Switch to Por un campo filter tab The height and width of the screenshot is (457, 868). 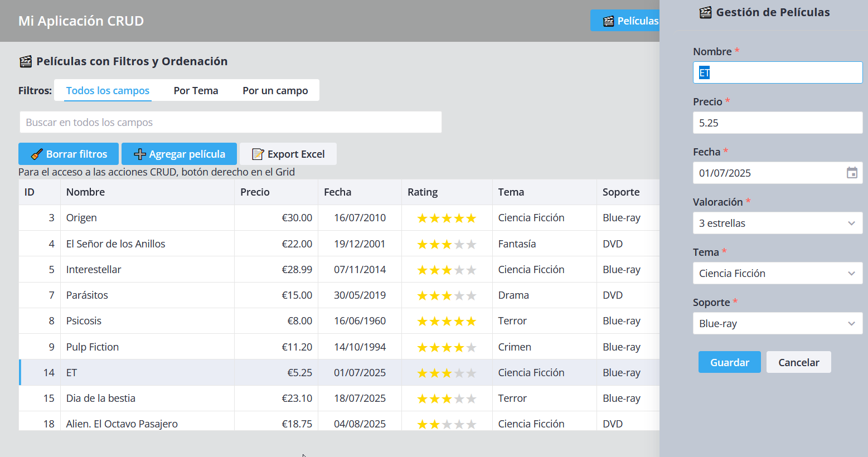pos(275,90)
